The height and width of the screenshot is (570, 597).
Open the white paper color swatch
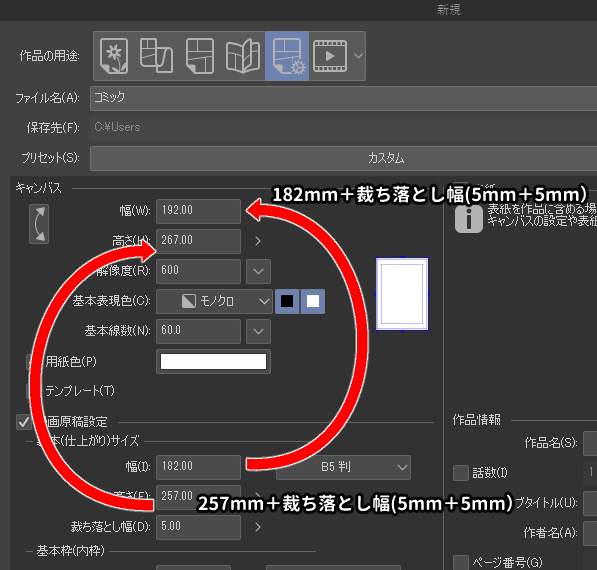(x=213, y=361)
